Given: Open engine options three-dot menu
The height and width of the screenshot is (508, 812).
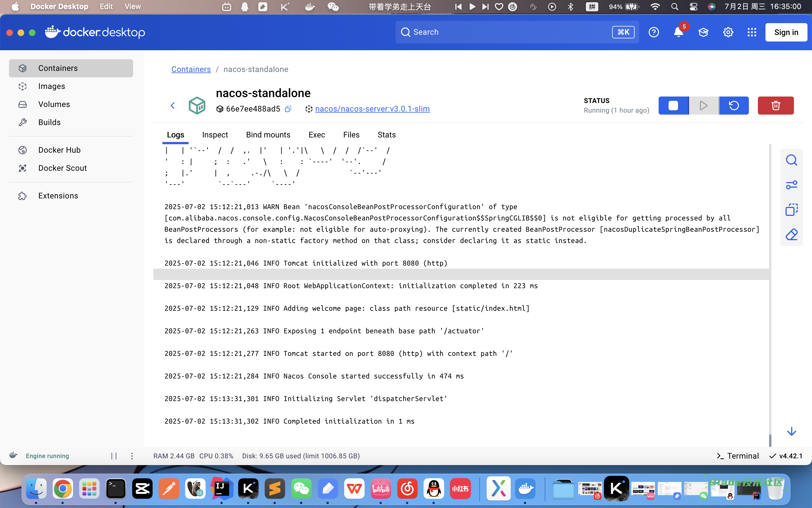Looking at the screenshot, I should click(x=132, y=456).
